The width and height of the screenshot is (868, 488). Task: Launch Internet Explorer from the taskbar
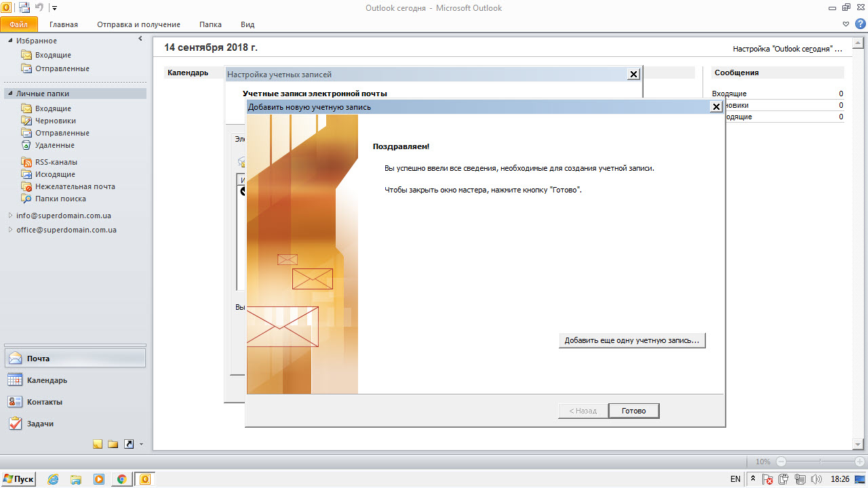[x=53, y=479]
